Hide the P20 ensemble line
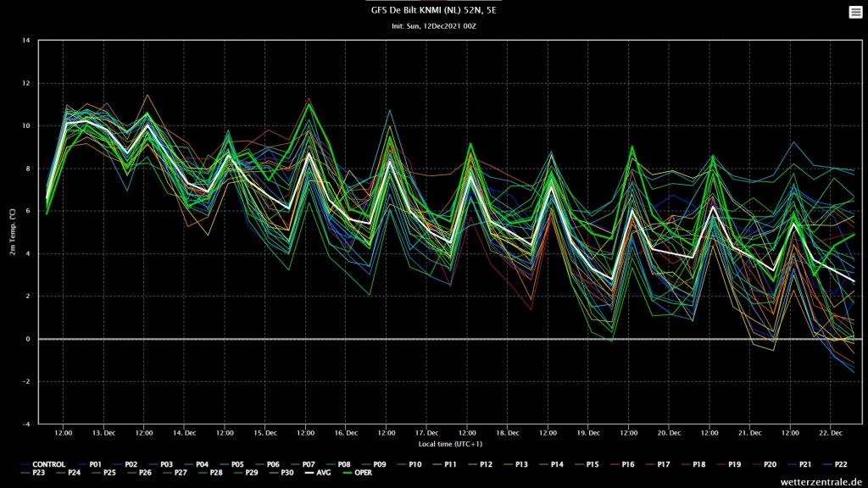 pyautogui.click(x=764, y=464)
